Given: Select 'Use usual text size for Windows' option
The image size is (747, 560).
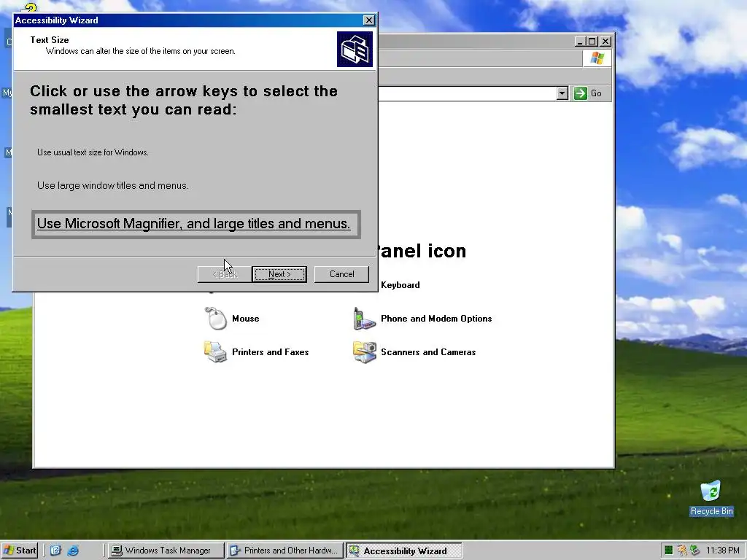Looking at the screenshot, I should [93, 152].
